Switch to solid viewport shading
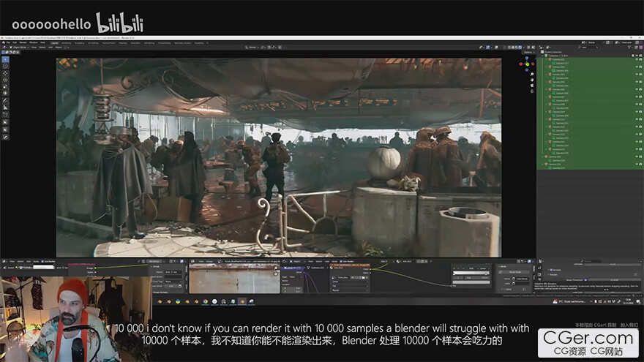The width and height of the screenshot is (644, 362). [x=514, y=48]
